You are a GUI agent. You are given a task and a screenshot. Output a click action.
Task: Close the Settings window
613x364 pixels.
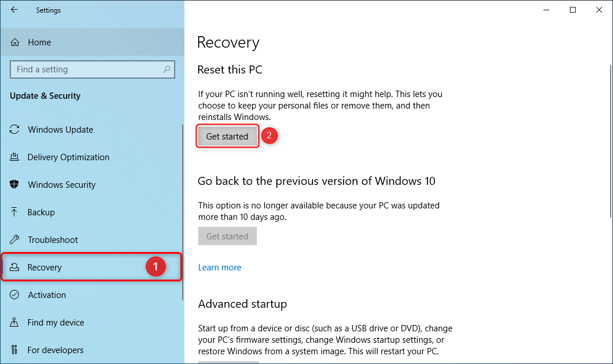(599, 10)
